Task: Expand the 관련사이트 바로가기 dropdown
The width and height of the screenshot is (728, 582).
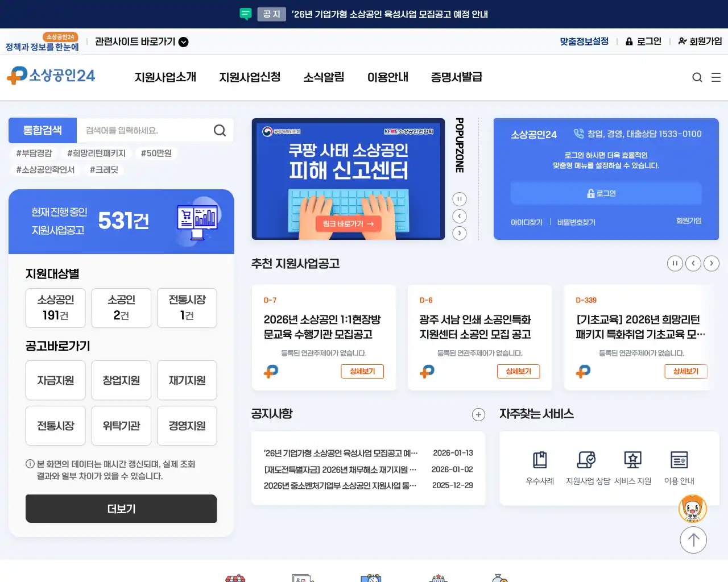Action: pos(182,41)
